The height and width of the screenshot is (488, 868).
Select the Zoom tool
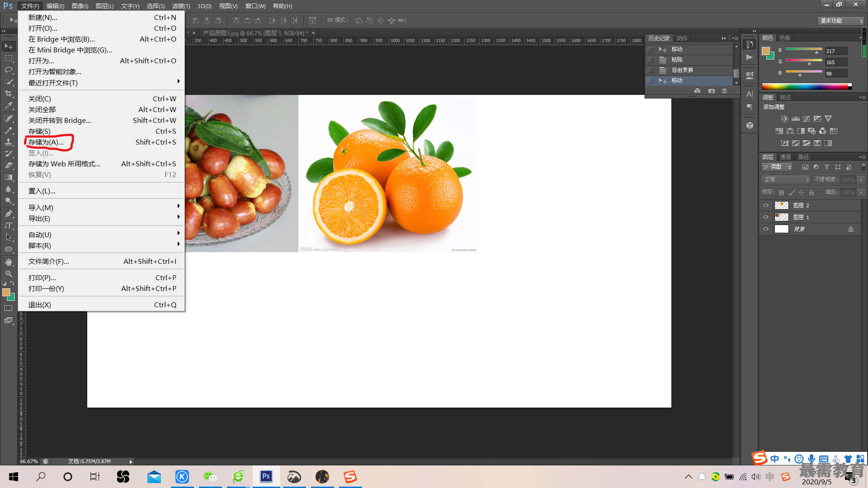(x=9, y=274)
